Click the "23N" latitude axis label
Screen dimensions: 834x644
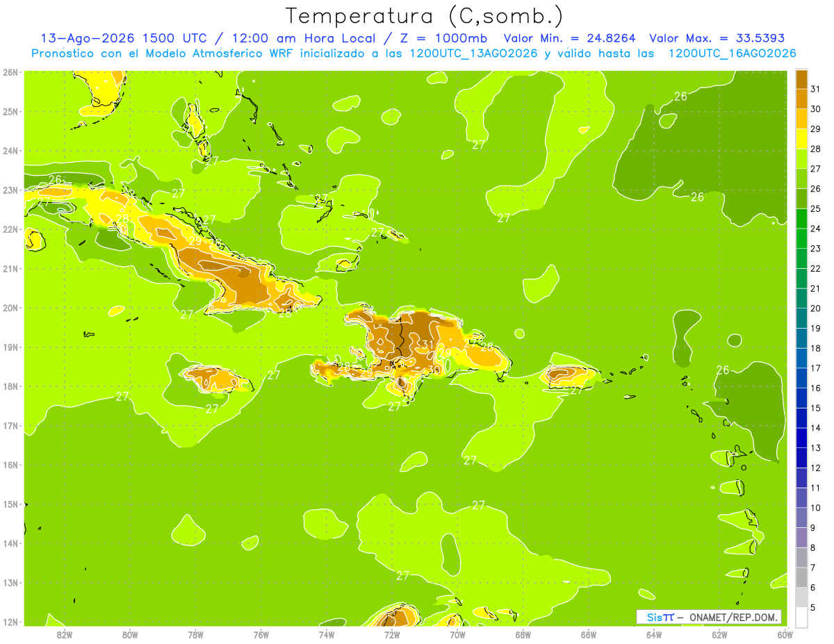(x=10, y=190)
